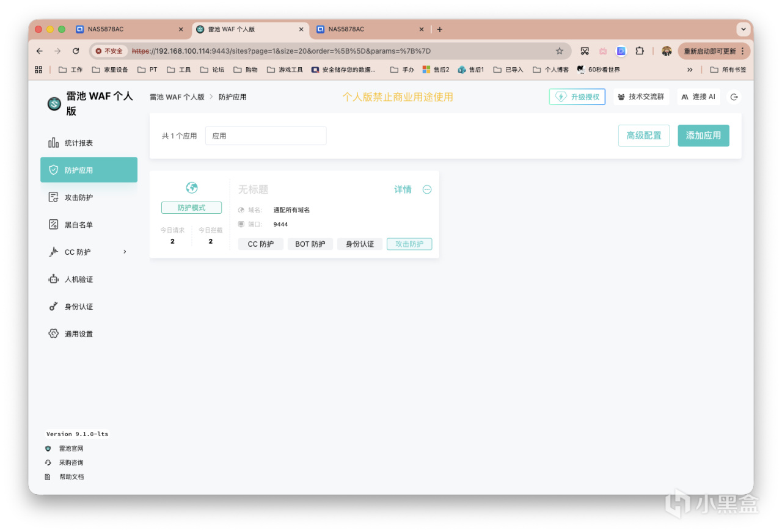Click the port value 9444
Screen dimensions: 782x532
click(280, 224)
